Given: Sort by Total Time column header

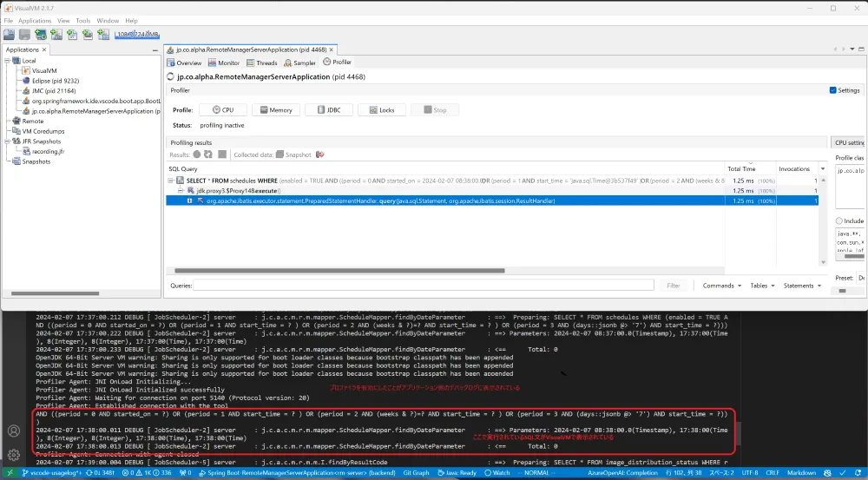Looking at the screenshot, I should click(x=749, y=169).
